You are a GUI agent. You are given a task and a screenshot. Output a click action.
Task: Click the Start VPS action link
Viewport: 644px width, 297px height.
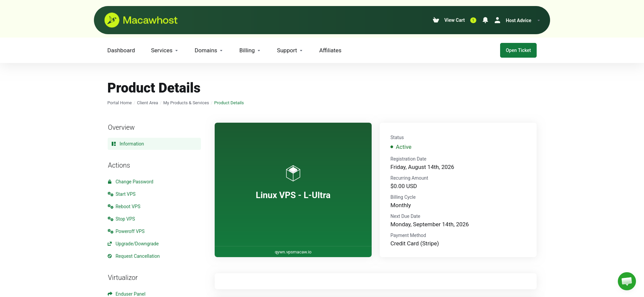tap(125, 194)
